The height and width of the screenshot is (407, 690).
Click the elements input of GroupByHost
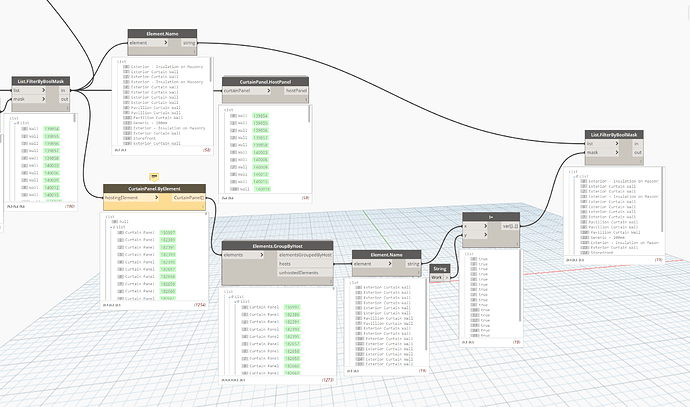coord(243,255)
